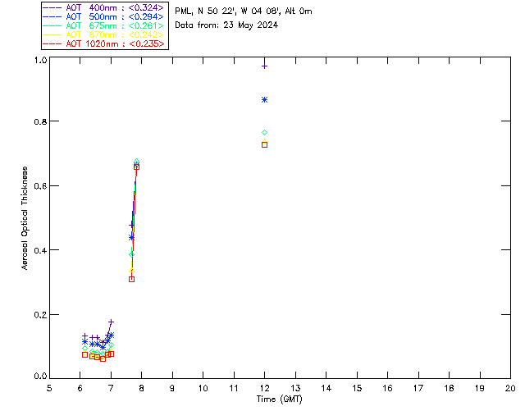Click the x-axis tick label 12
525x420 pixels.
point(264,389)
